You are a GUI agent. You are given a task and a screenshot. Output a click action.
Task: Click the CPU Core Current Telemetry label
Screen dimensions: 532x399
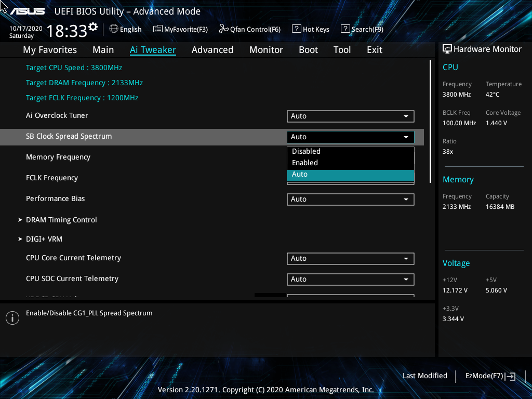point(74,258)
